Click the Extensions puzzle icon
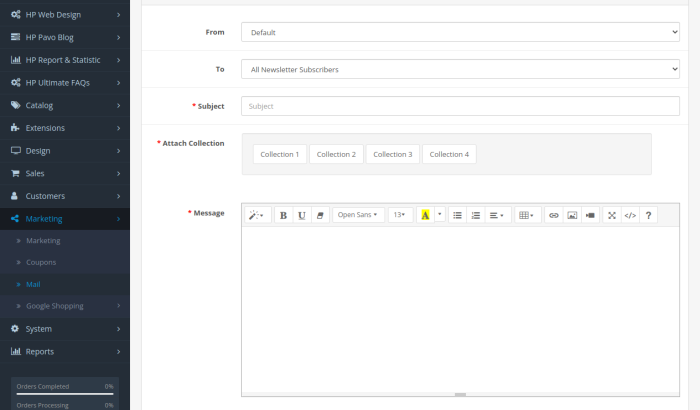This screenshot has width=700, height=410. 15,128
